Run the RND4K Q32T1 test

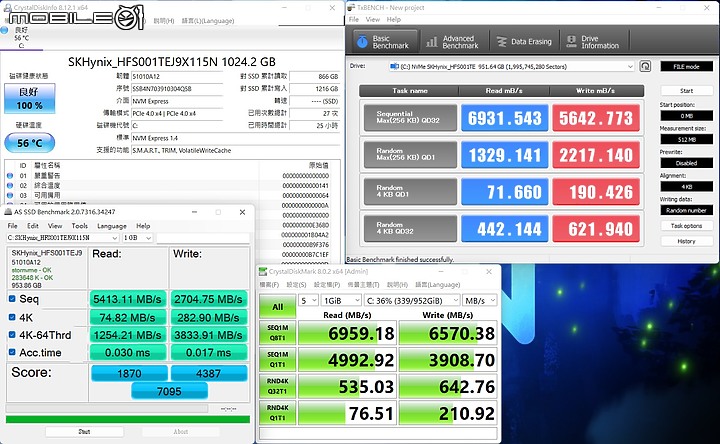point(277,386)
